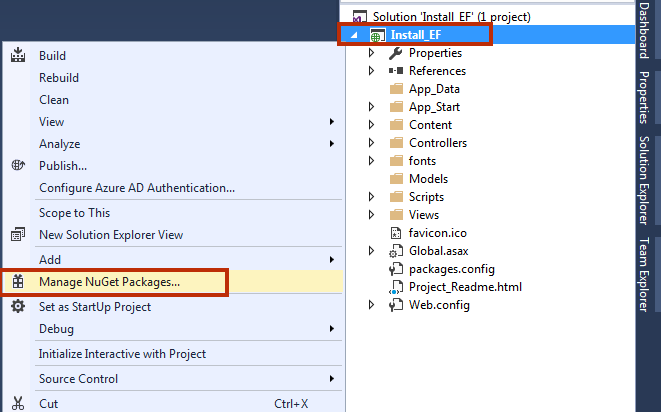Expand the App_Start folder
Viewport: 661px width, 412px height.
tap(371, 107)
